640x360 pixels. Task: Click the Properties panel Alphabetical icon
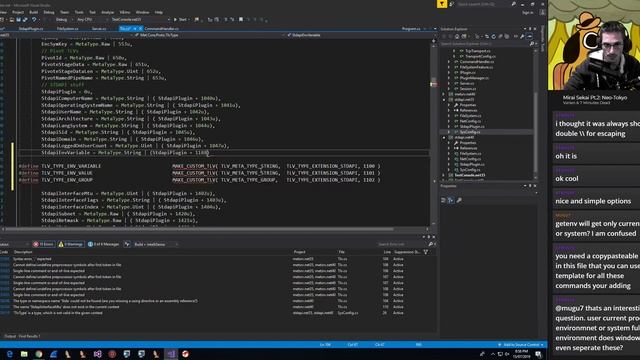pos(451,200)
